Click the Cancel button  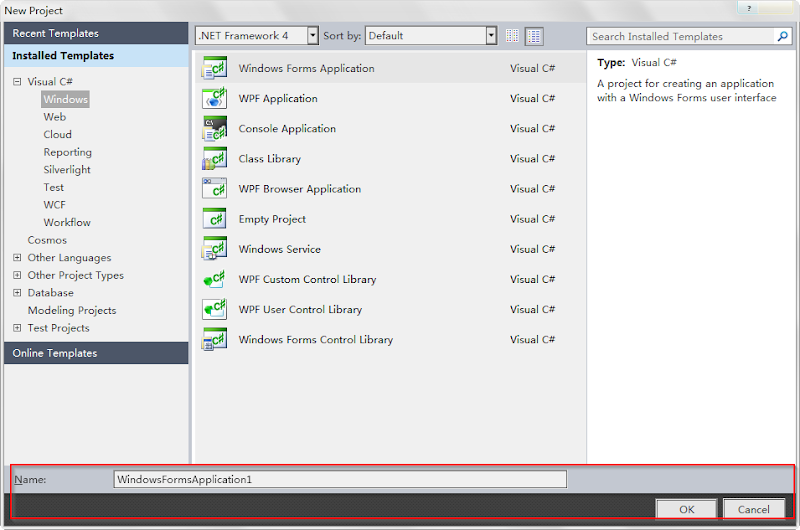[754, 509]
